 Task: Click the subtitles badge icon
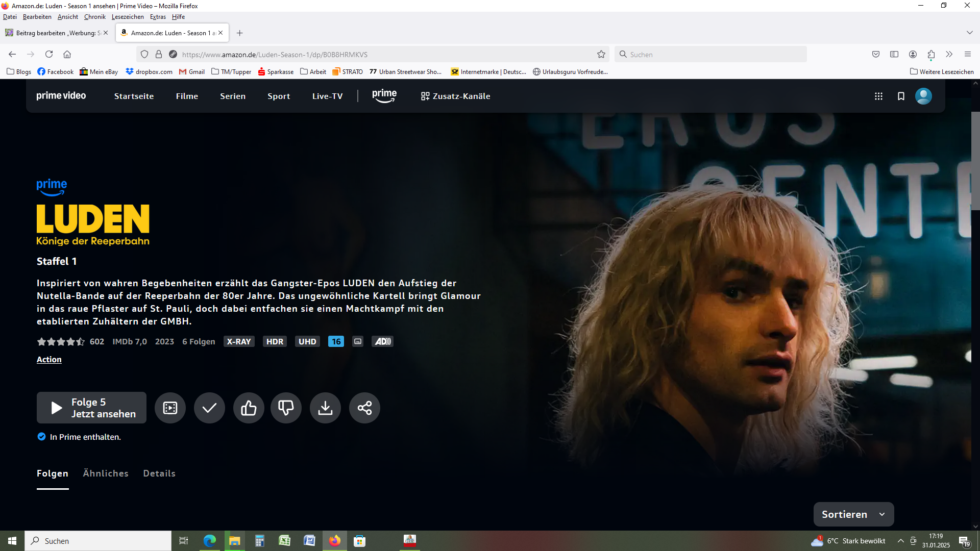[358, 341]
